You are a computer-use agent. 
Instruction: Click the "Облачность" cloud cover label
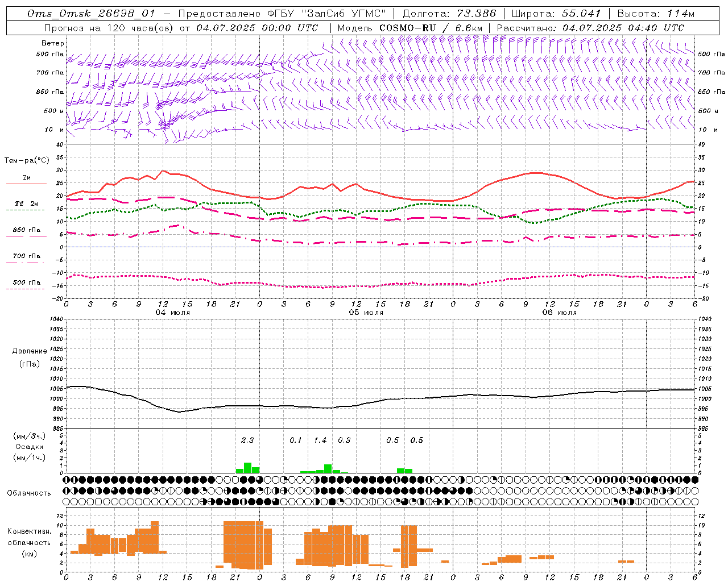point(29,493)
